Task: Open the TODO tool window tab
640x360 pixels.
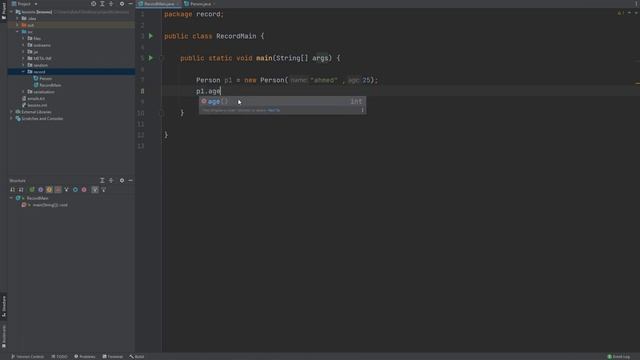Action: pyautogui.click(x=60, y=356)
